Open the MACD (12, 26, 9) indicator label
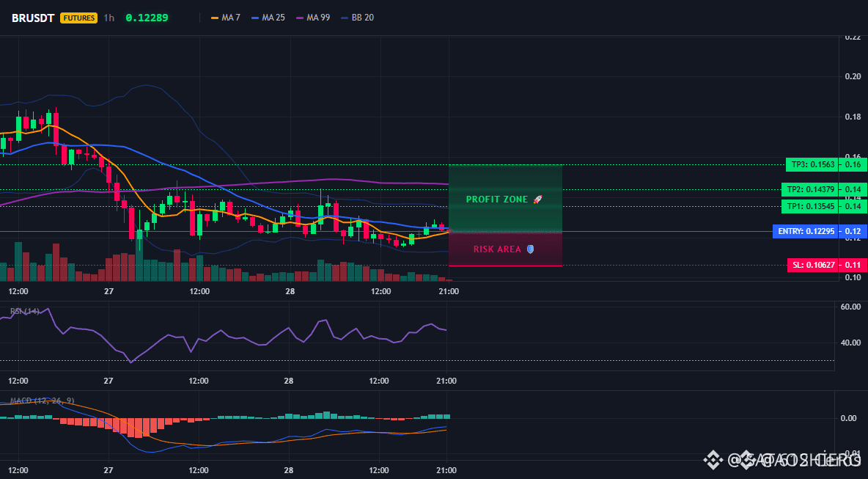The image size is (868, 479). pyautogui.click(x=42, y=401)
